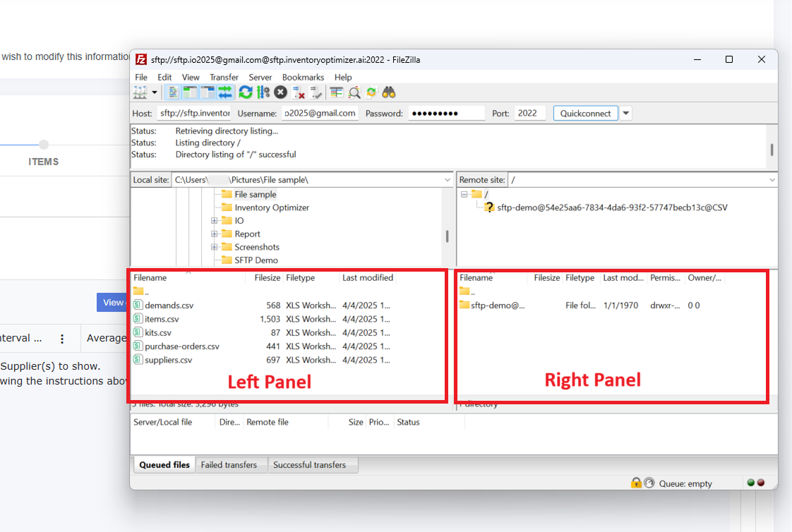Reconnect to the last server
The image size is (792, 532).
pos(316,92)
